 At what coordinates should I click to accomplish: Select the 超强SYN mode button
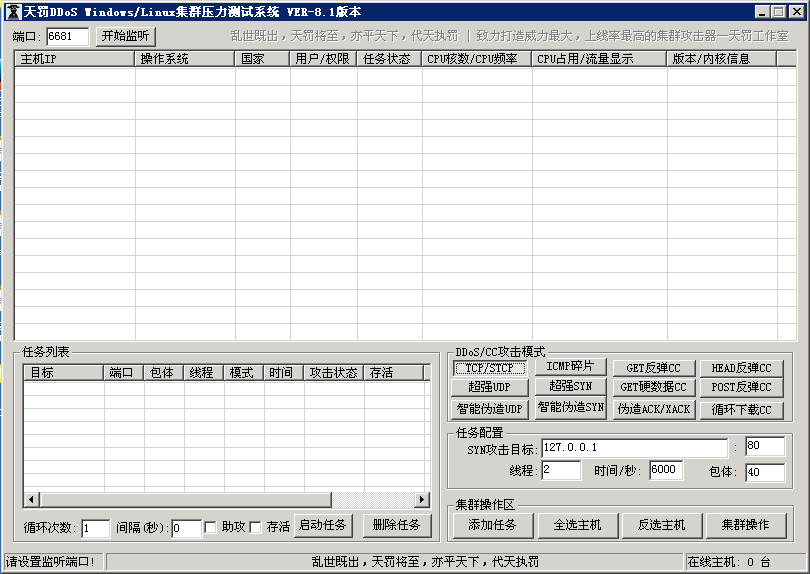tap(570, 386)
